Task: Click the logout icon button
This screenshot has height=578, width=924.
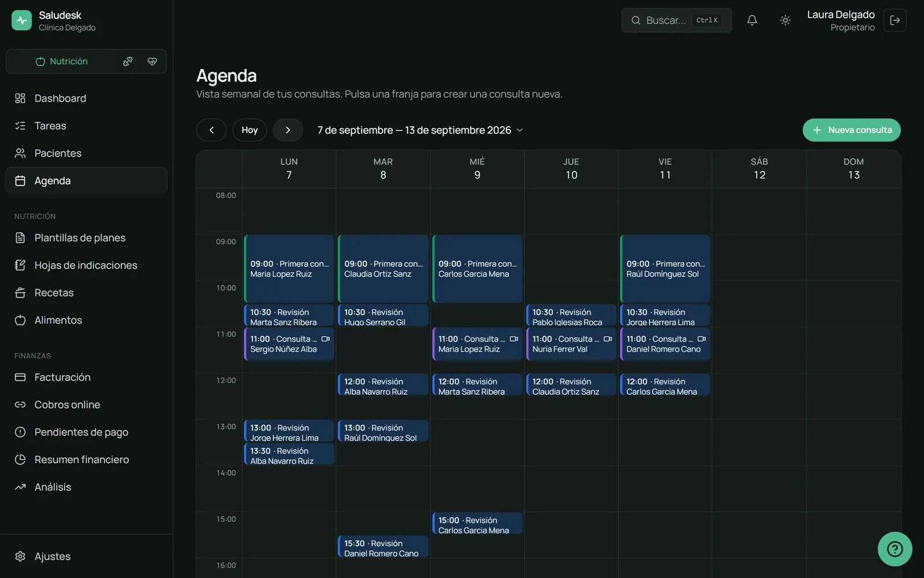Action: (895, 20)
